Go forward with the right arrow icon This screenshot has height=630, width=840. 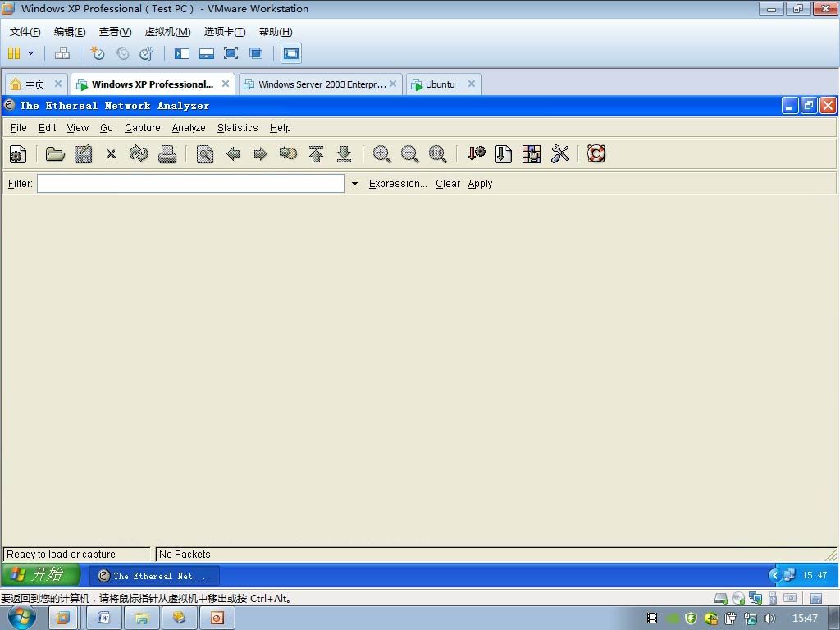[x=260, y=154]
